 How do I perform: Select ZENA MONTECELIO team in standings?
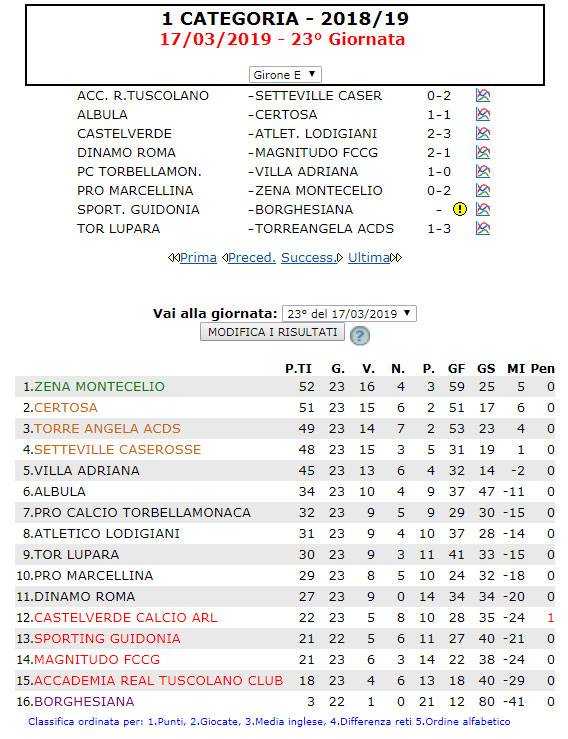(x=99, y=387)
